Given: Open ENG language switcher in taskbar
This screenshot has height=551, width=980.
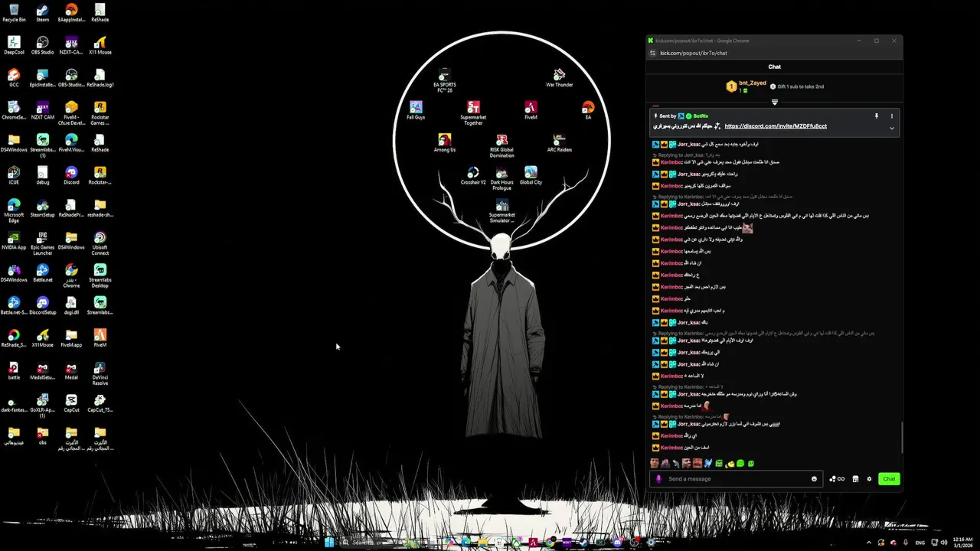Looking at the screenshot, I should (x=920, y=543).
